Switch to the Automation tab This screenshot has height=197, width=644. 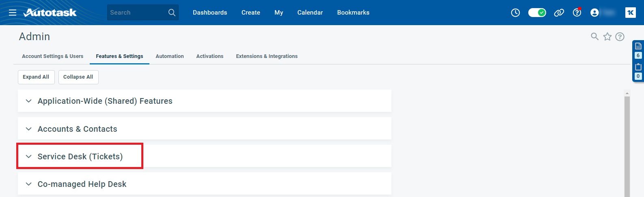point(170,56)
